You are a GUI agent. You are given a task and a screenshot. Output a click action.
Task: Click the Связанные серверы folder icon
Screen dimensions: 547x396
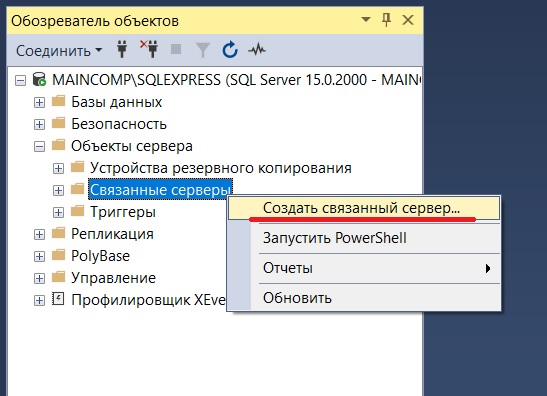[77, 189]
